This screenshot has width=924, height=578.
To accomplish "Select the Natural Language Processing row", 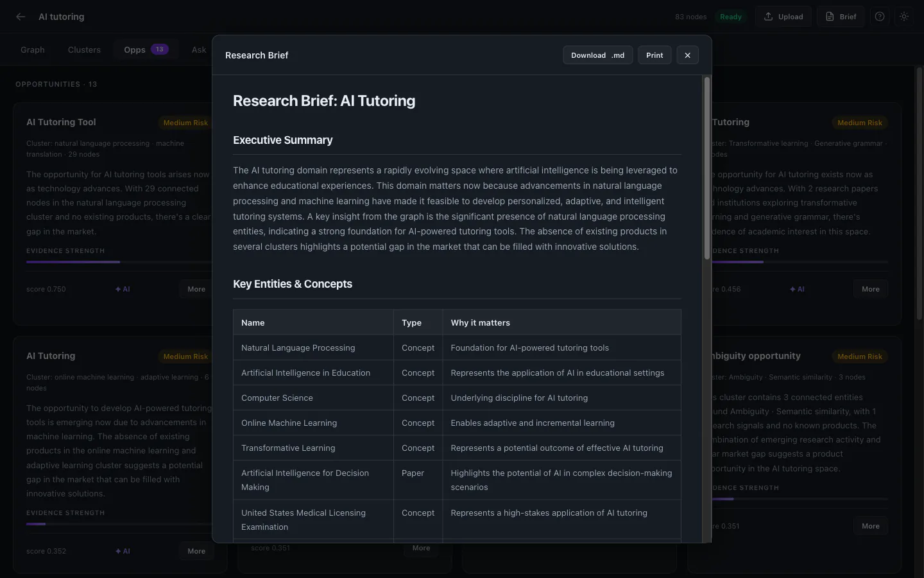I will point(457,347).
